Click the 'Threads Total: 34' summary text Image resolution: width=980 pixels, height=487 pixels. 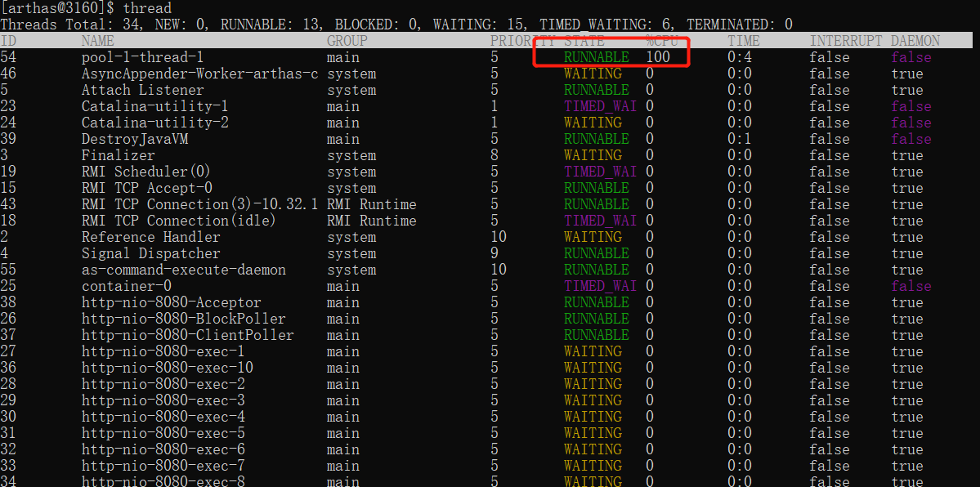69,25
